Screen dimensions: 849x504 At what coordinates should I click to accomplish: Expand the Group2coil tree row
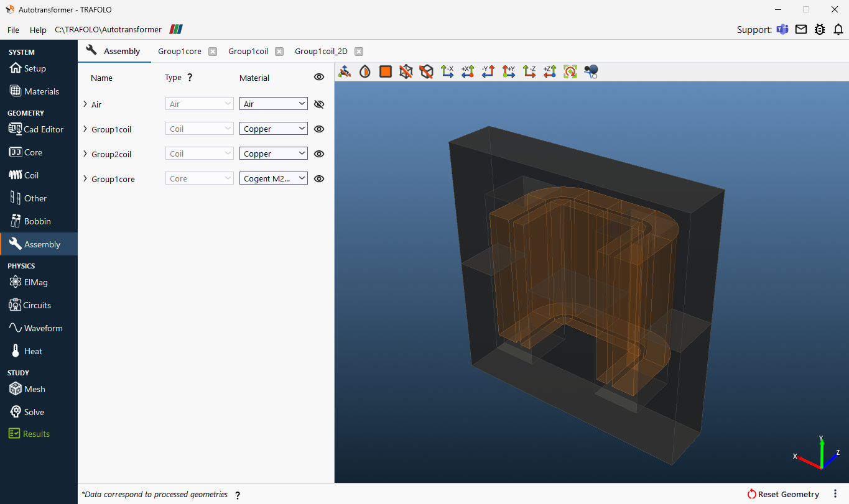[x=85, y=153]
